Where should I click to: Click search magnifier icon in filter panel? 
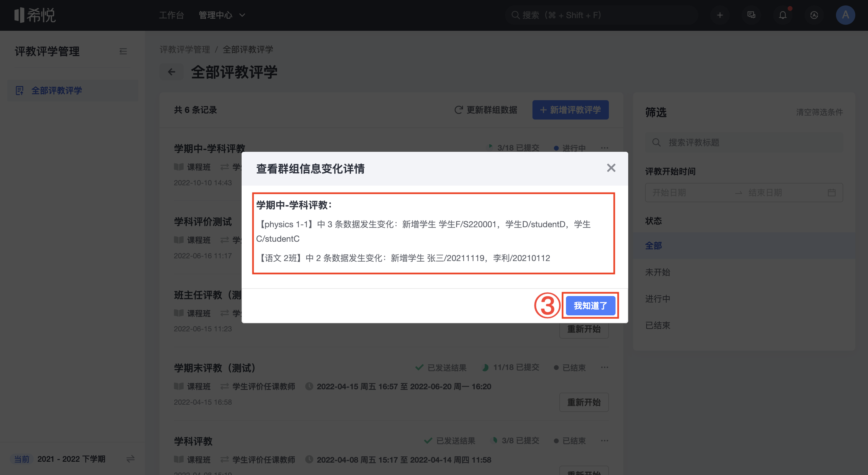pyautogui.click(x=656, y=142)
